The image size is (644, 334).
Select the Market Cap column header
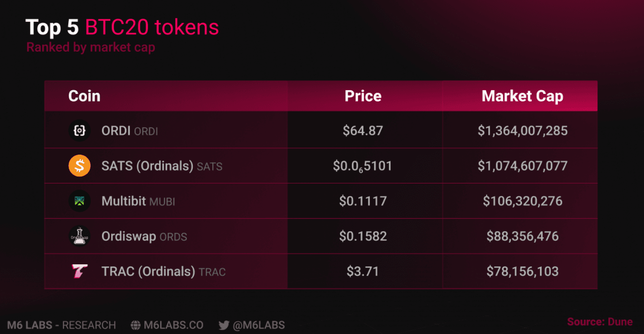pyautogui.click(x=522, y=96)
